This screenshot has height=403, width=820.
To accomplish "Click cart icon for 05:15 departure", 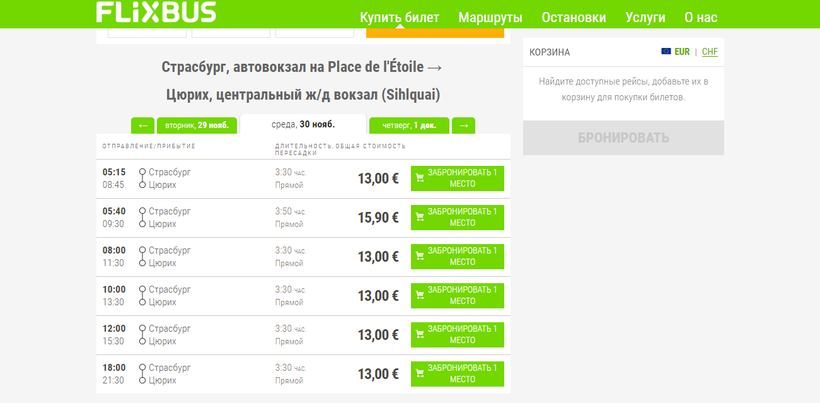I will click(x=420, y=179).
